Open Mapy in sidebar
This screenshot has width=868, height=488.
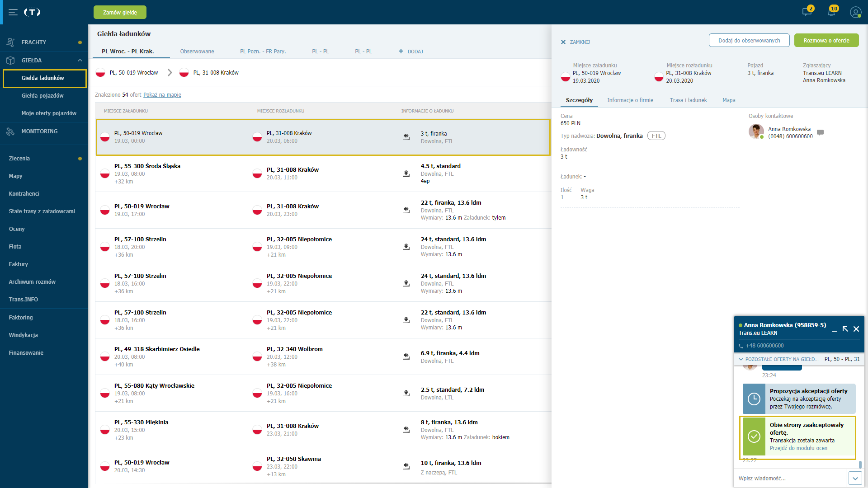15,176
